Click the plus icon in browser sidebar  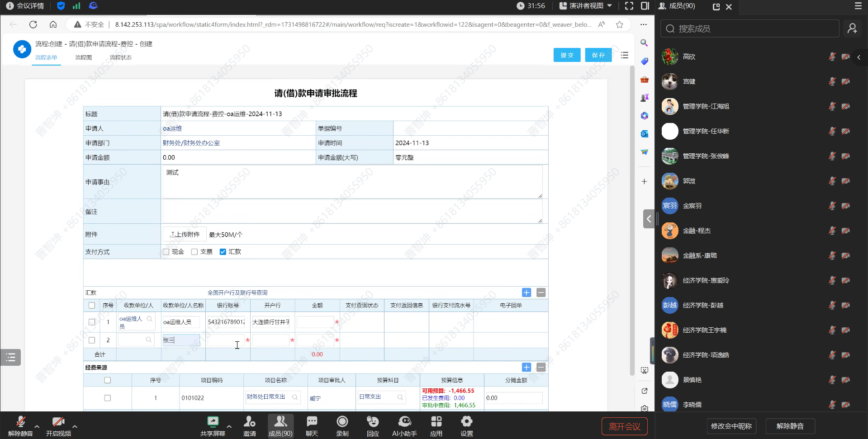[644, 181]
